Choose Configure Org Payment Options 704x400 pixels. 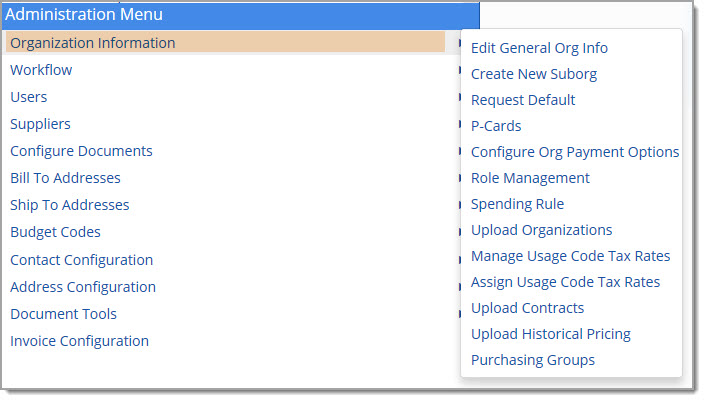tap(575, 152)
